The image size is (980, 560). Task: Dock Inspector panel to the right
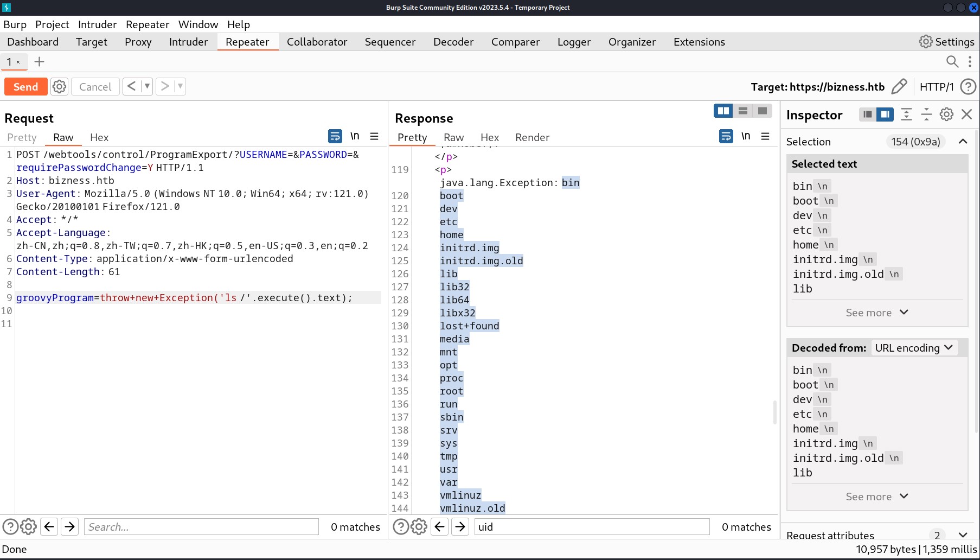pyautogui.click(x=885, y=114)
